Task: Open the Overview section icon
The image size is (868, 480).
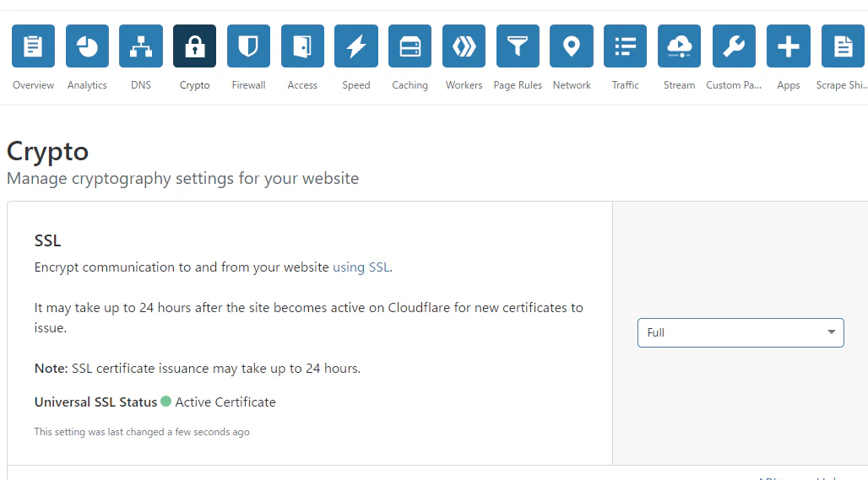Action: [x=33, y=46]
